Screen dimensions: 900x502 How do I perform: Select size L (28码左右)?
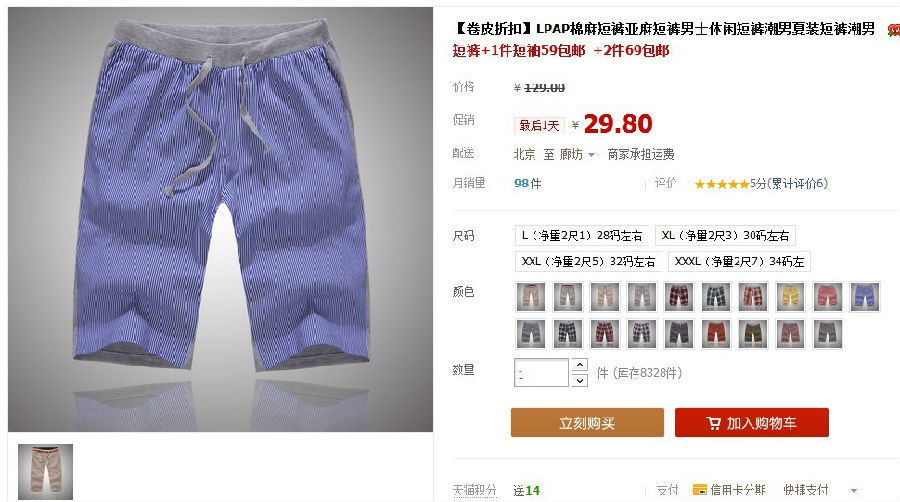click(581, 235)
